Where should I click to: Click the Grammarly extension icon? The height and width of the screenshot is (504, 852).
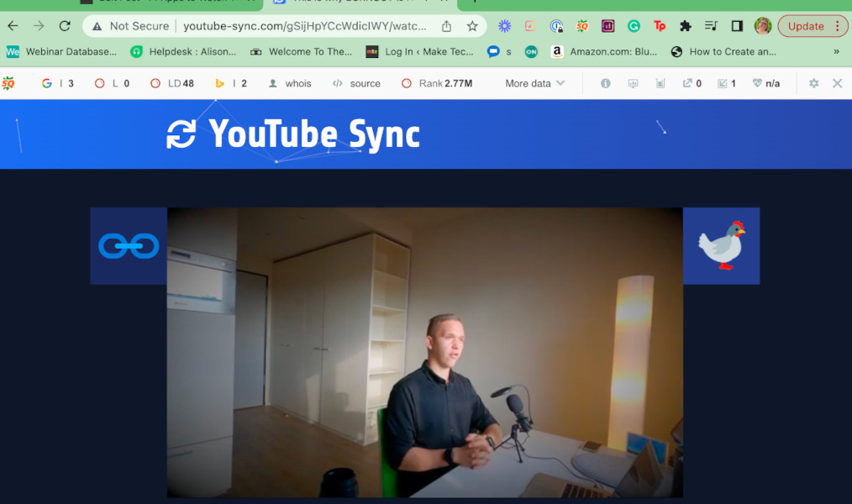634,26
